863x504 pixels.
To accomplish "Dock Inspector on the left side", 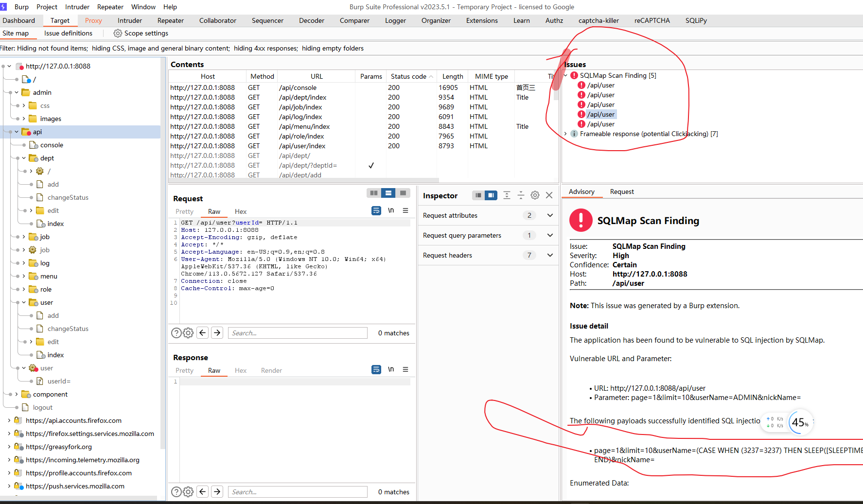I will pos(478,195).
